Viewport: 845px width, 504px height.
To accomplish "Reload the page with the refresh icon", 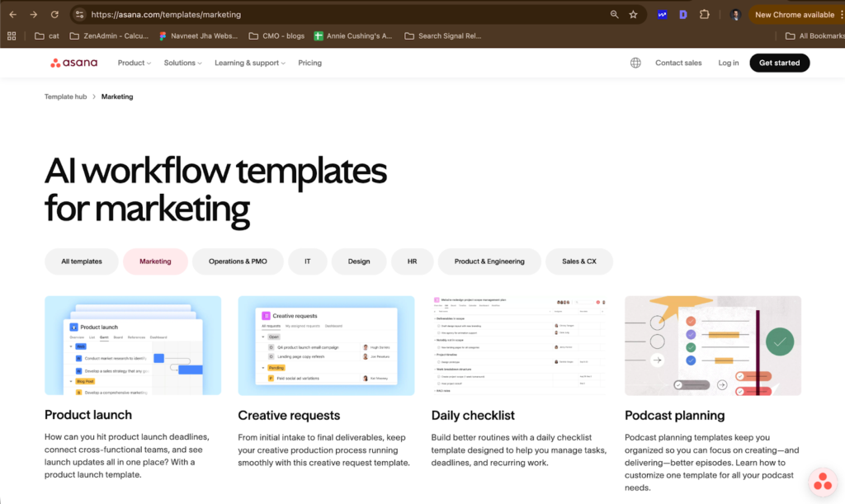I will pyautogui.click(x=54, y=15).
